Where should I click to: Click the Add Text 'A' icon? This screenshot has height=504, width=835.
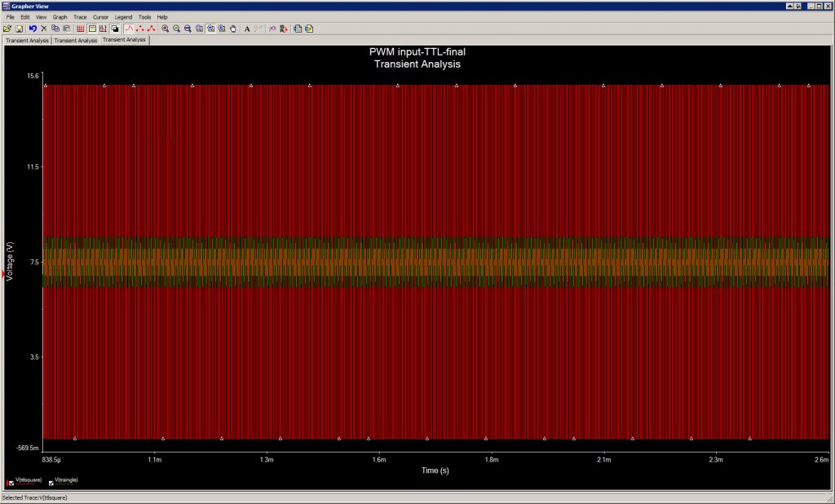pos(247,29)
